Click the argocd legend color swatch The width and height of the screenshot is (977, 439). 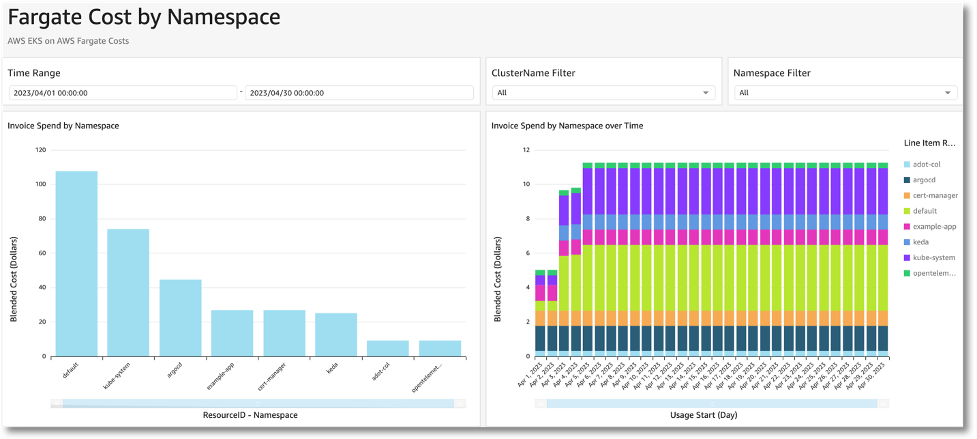[x=907, y=180]
